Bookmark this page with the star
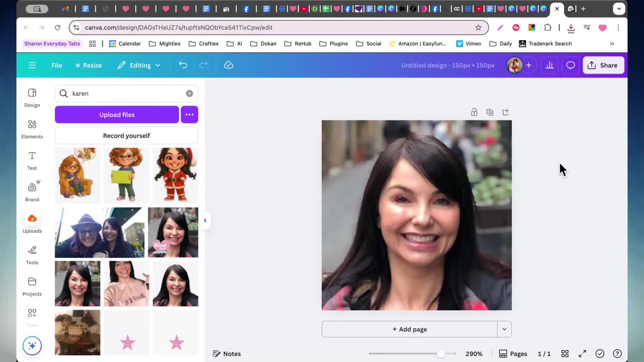The image size is (644, 362). [478, 27]
